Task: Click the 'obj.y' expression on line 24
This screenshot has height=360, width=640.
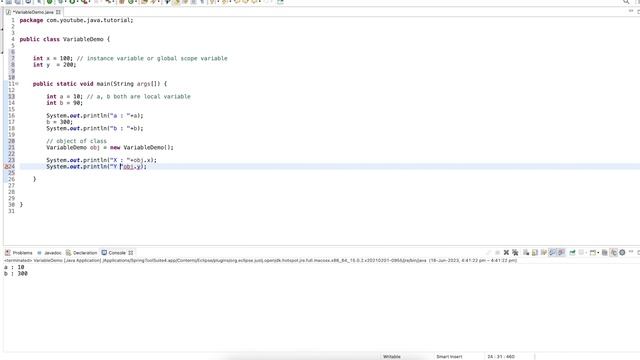Action: (x=132, y=167)
